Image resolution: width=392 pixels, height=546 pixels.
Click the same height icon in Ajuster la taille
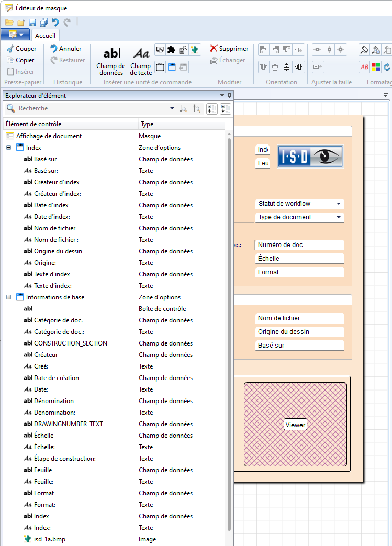point(329,50)
